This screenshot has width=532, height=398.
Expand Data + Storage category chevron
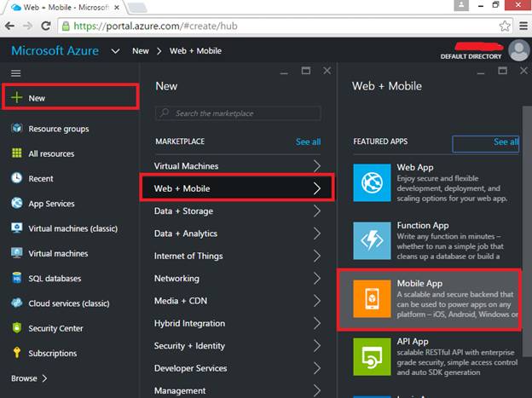click(317, 211)
